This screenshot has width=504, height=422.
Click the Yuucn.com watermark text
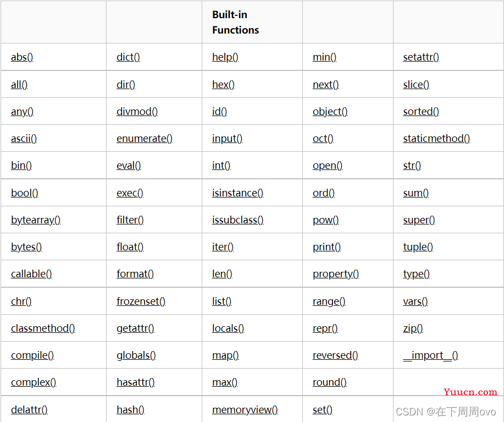tap(470, 392)
